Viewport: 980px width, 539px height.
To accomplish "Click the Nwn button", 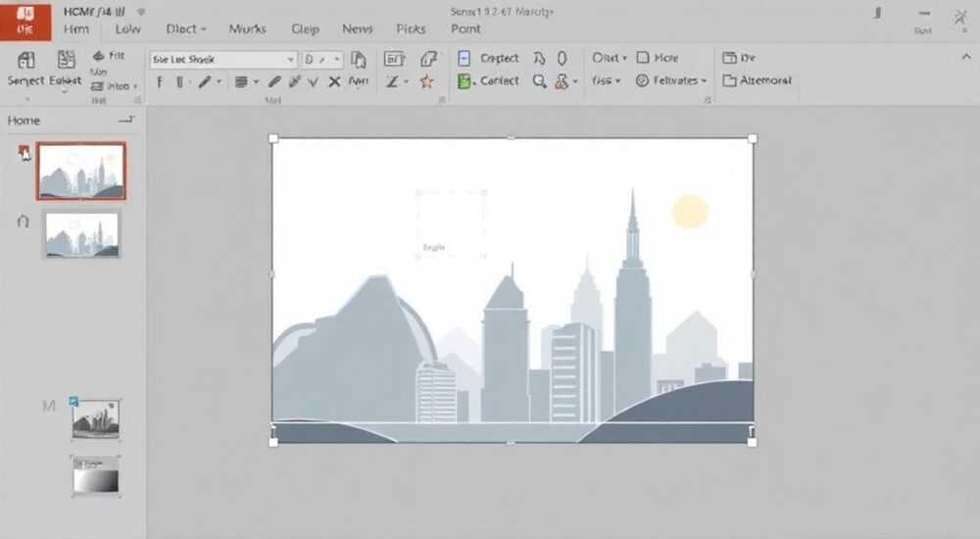I will coord(359,81).
